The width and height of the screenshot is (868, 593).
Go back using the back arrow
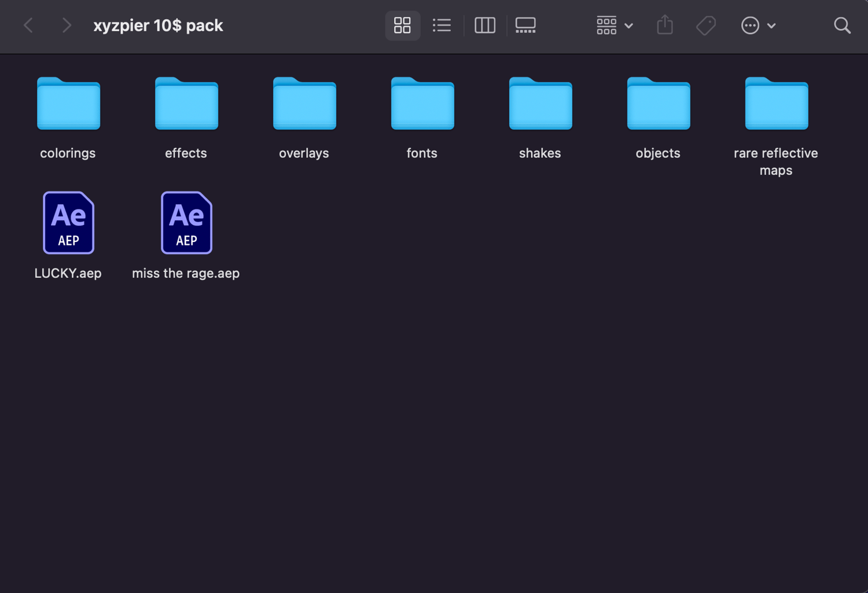(28, 25)
